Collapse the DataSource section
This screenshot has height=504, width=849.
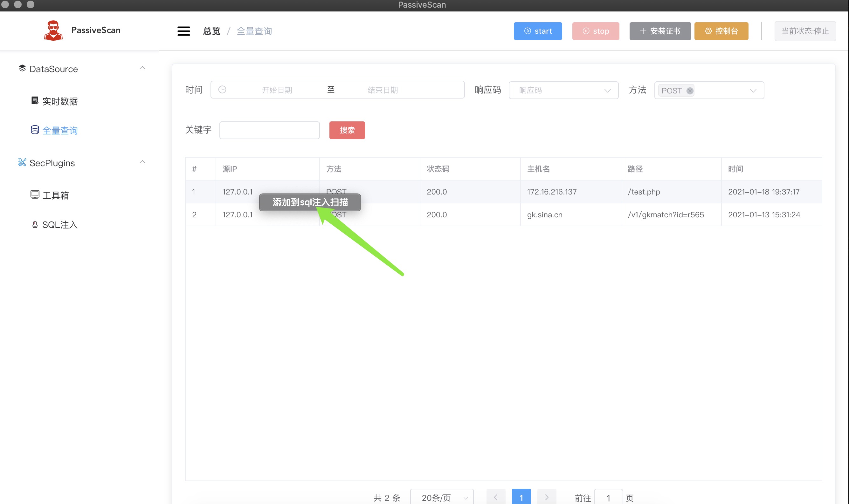tap(142, 68)
